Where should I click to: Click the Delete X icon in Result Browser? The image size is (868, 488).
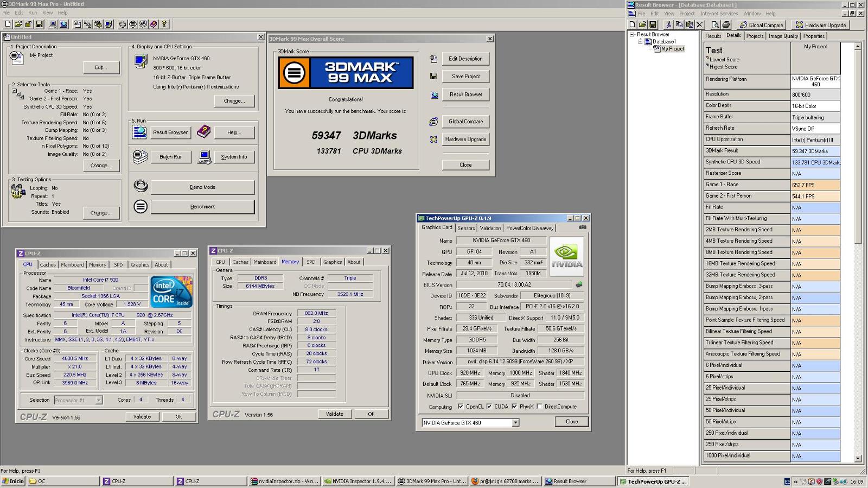point(700,24)
